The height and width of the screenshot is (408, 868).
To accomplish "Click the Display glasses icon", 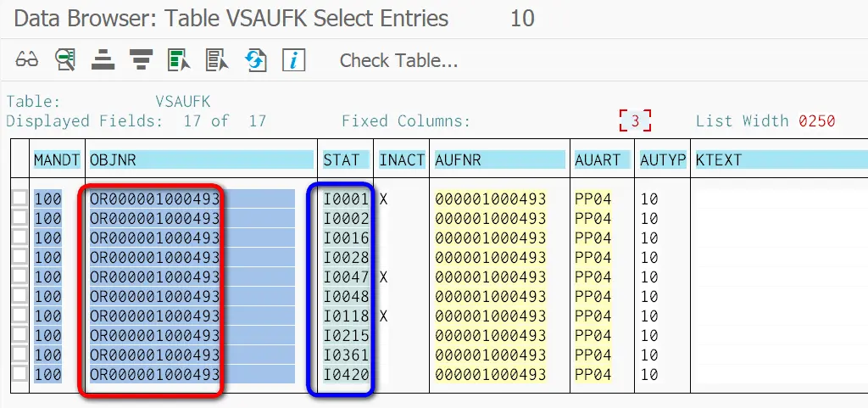I will click(26, 59).
